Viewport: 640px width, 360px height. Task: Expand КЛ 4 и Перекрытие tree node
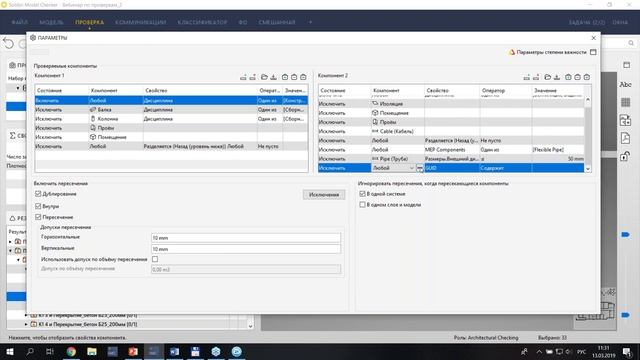point(26,324)
